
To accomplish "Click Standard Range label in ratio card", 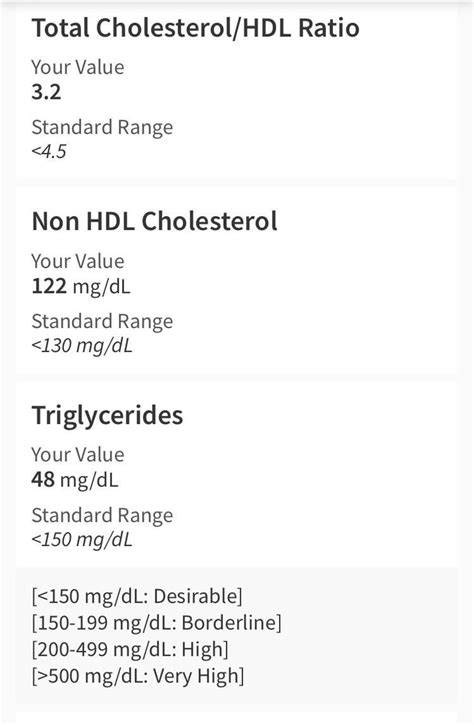I will 102,127.
